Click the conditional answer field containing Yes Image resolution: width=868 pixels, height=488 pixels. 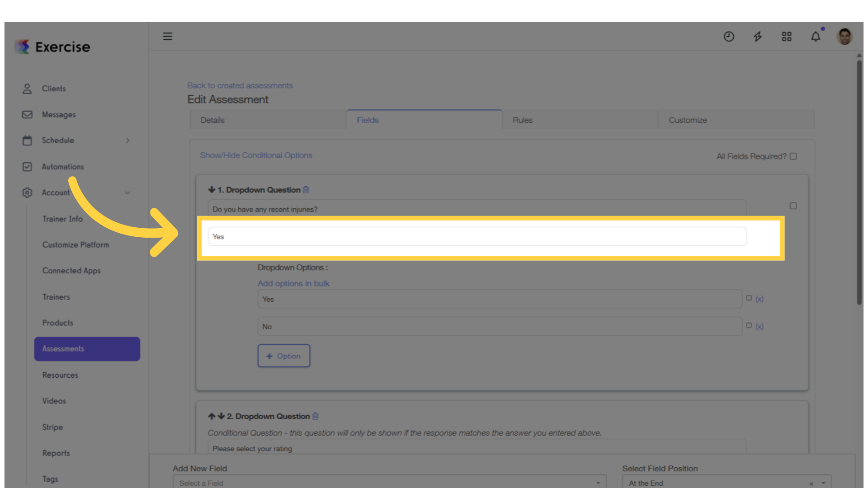477,236
